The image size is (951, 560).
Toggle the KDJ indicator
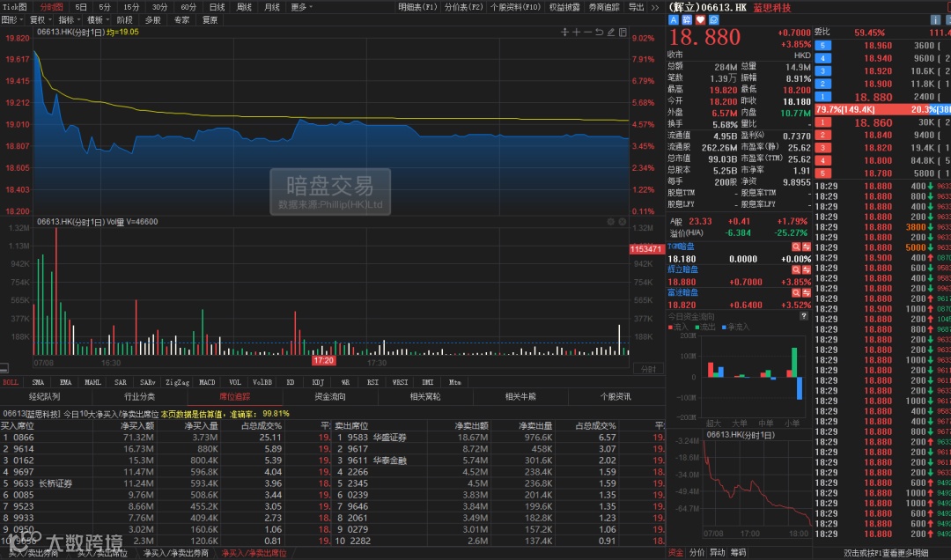[318, 382]
